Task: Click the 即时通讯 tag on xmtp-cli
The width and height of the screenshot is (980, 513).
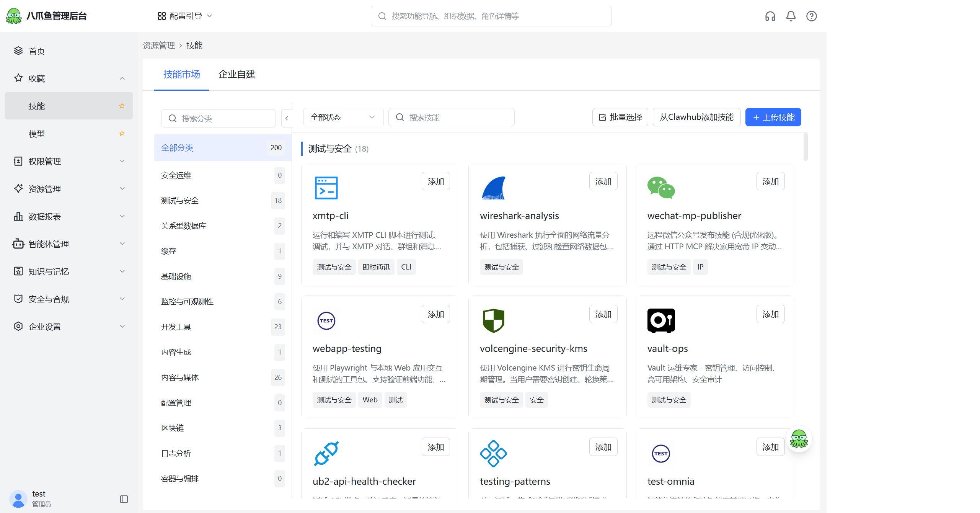Action: (377, 267)
